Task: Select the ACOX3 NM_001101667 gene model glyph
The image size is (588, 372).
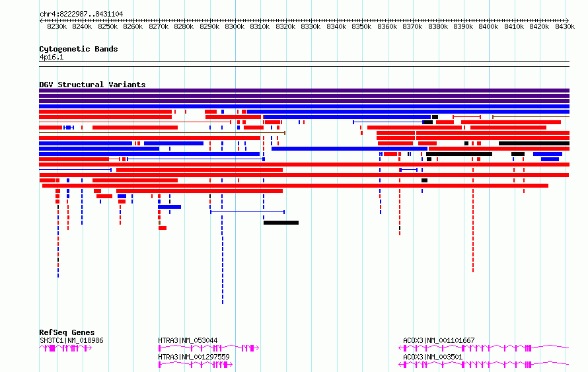Action: click(484, 348)
